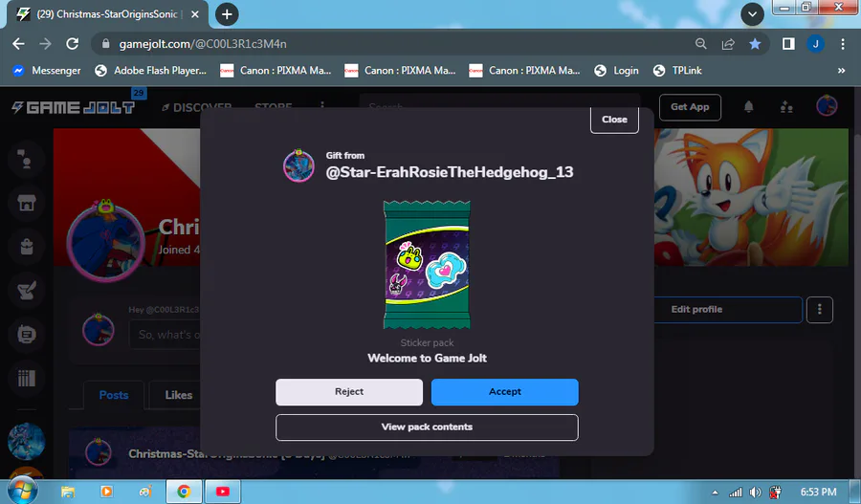861x504 pixels.
Task: Open notifications bell
Action: (748, 107)
